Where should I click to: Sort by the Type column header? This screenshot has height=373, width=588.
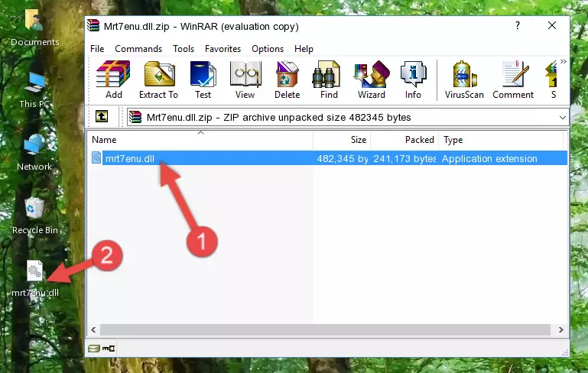click(501, 140)
